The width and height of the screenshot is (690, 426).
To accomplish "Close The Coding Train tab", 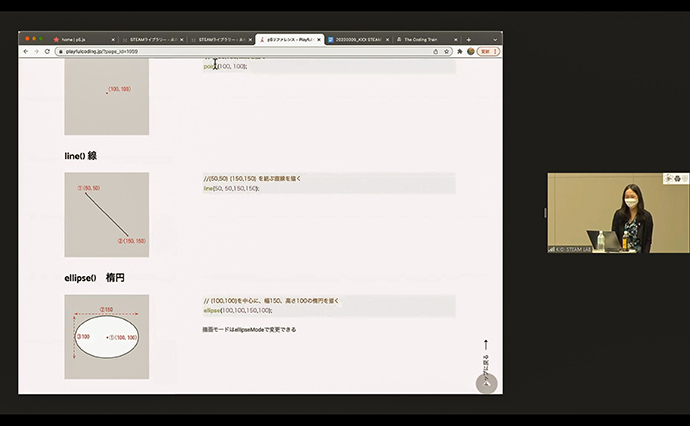I will 458,39.
